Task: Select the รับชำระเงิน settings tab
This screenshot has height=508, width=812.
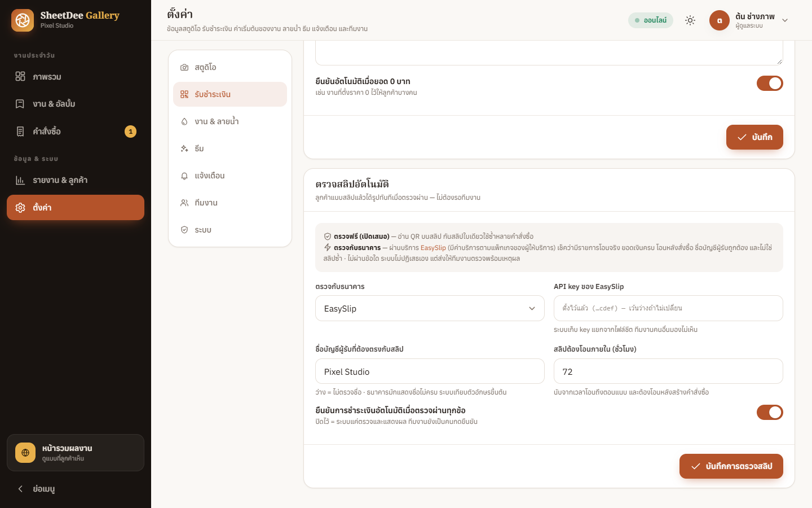Action: 230,94
